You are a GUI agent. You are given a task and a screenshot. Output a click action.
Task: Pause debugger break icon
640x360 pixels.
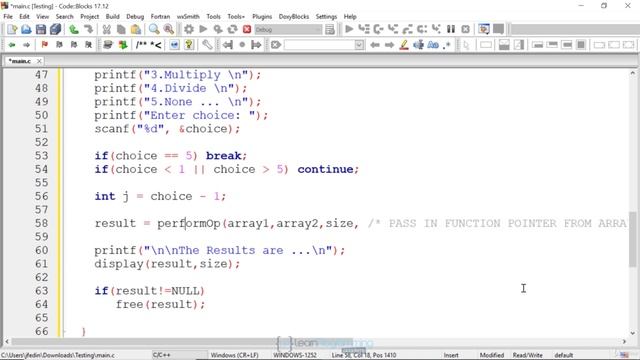pos(451,29)
